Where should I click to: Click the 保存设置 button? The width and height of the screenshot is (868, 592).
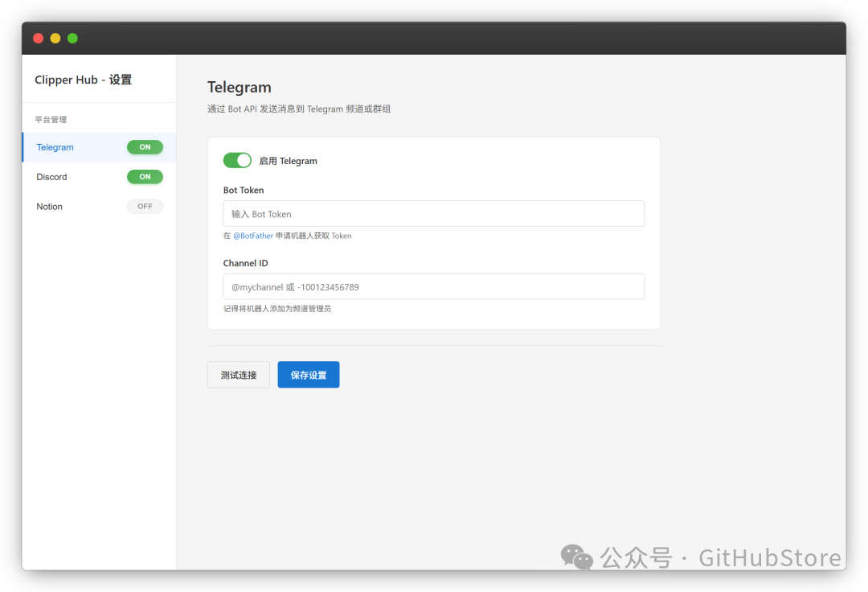click(309, 375)
